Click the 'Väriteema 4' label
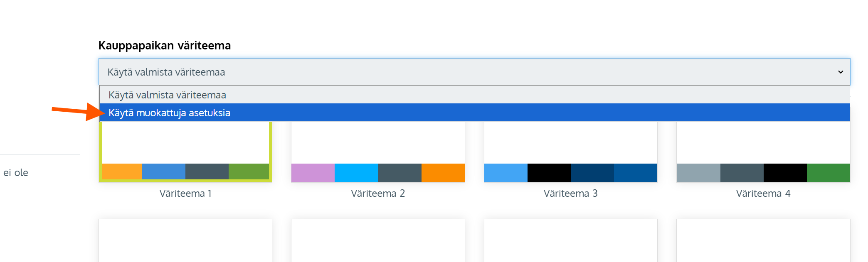The height and width of the screenshot is (262, 868). (x=763, y=193)
